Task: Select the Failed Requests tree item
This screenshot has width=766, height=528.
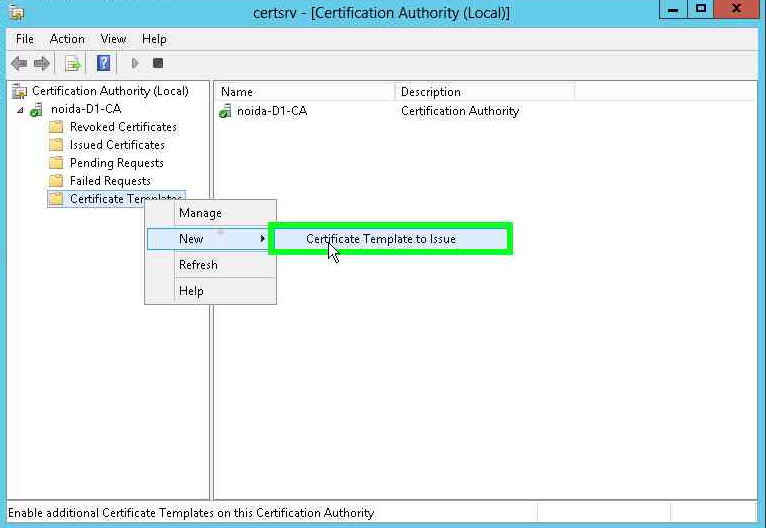Action: click(x=110, y=181)
